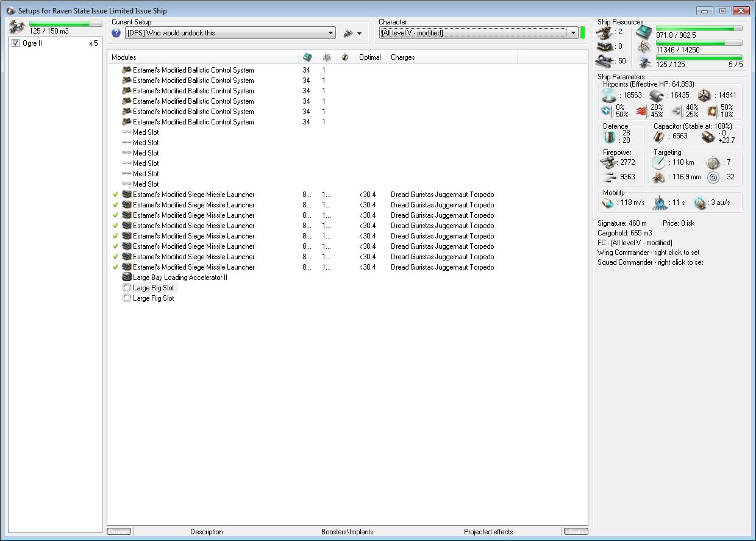Click the drone bay capacity bar 125 / 150 m3
The width and height of the screenshot is (756, 541).
65,24
